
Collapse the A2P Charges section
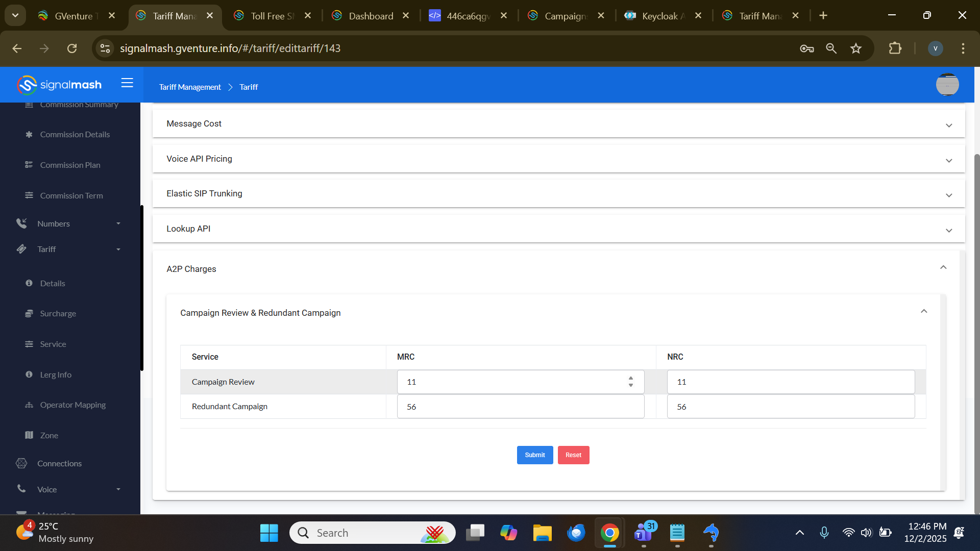tap(943, 267)
